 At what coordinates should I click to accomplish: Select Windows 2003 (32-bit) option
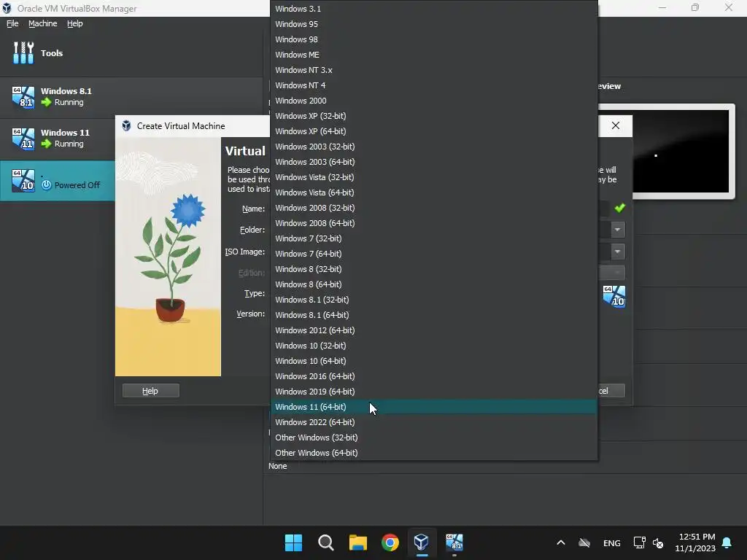tap(434, 147)
